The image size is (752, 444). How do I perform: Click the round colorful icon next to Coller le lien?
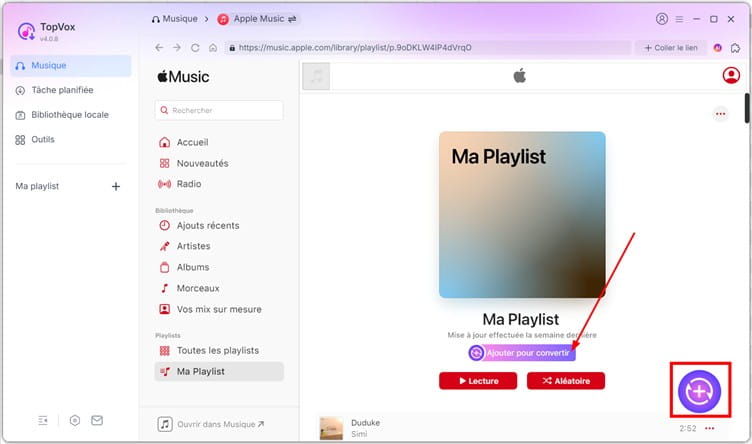pos(717,47)
